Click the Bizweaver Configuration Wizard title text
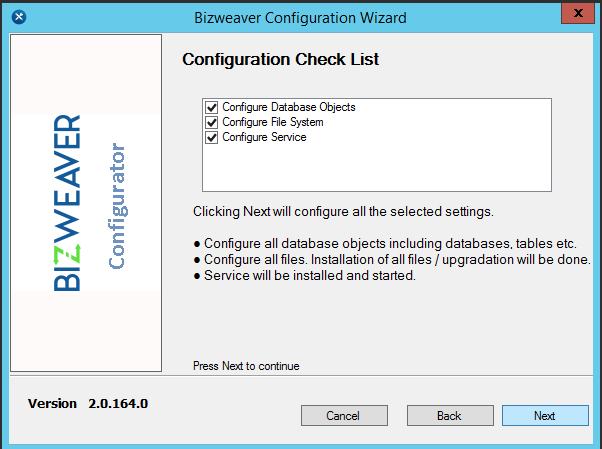The height and width of the screenshot is (449, 602). (x=300, y=18)
